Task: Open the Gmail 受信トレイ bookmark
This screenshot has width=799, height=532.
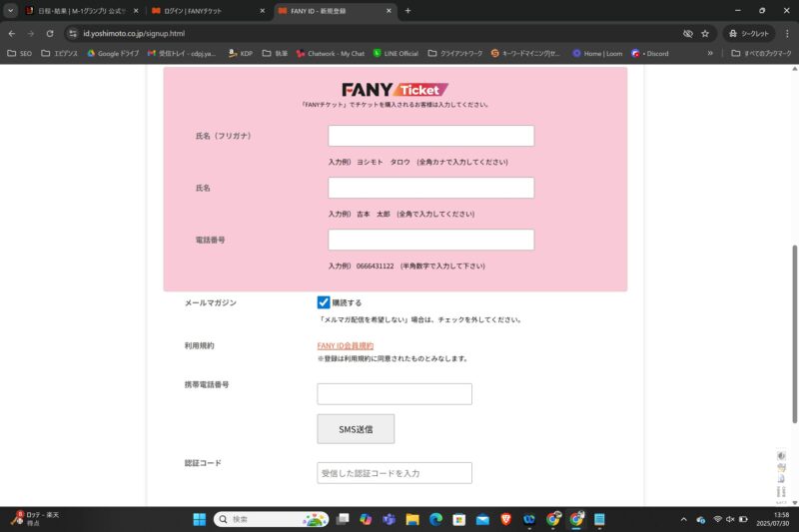Action: point(182,54)
